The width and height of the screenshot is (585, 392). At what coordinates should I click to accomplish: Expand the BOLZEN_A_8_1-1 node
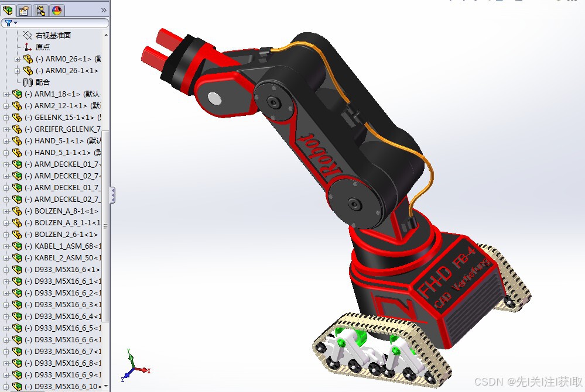click(x=6, y=223)
